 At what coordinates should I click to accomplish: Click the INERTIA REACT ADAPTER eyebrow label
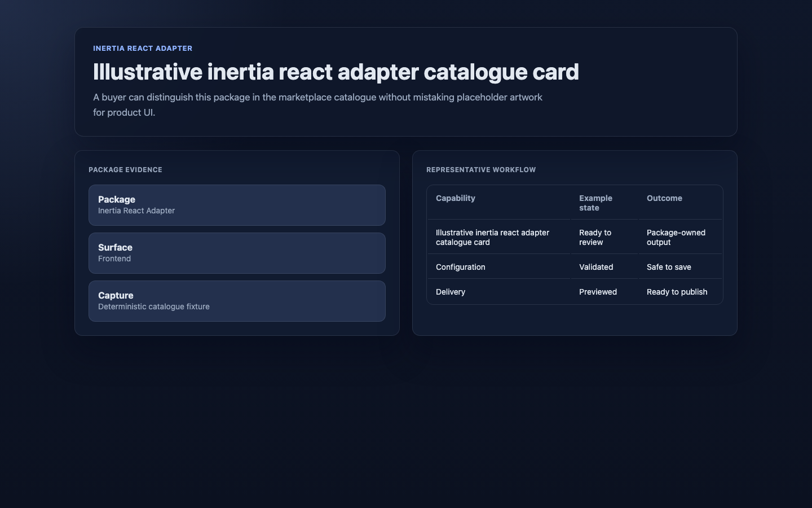pos(143,49)
